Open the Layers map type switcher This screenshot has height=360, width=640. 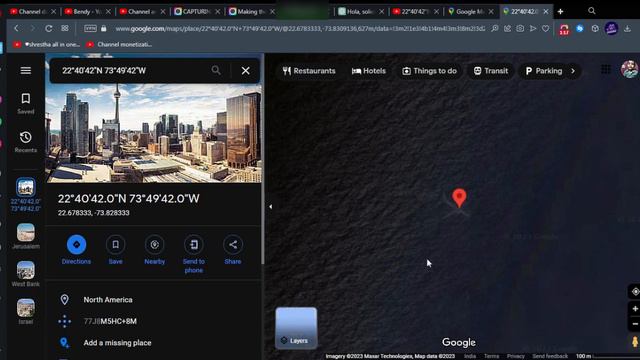296,328
